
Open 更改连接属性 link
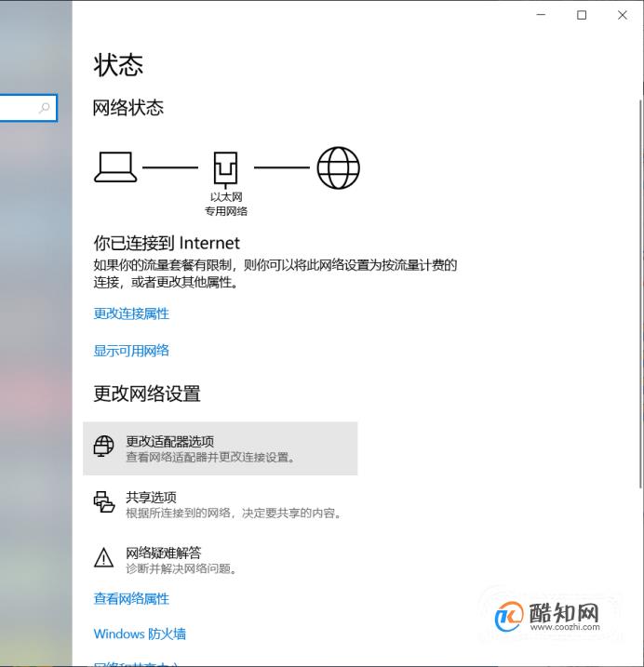(131, 313)
